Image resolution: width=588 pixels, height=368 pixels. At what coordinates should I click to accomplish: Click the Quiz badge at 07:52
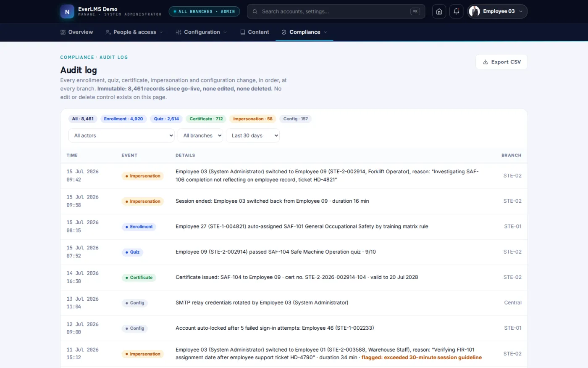click(132, 252)
